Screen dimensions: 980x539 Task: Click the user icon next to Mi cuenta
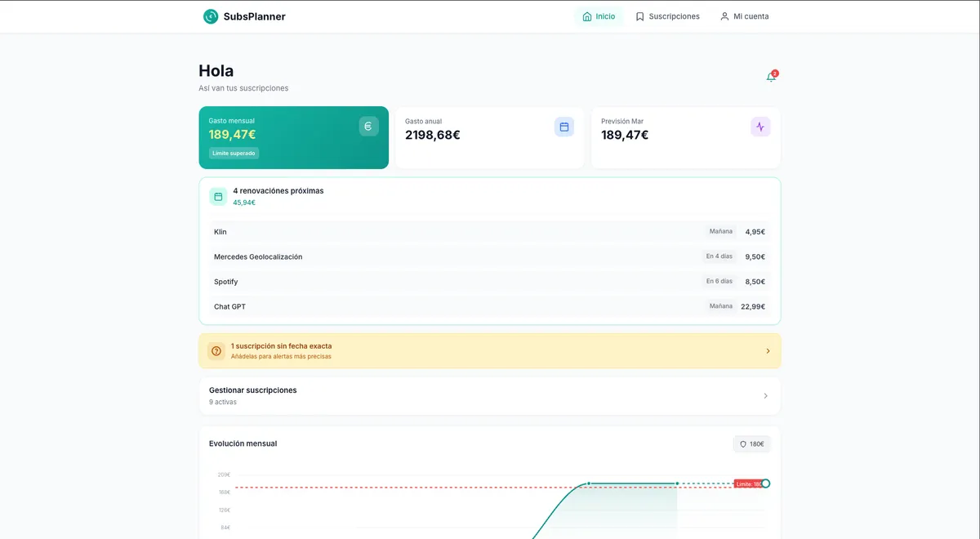coord(724,16)
